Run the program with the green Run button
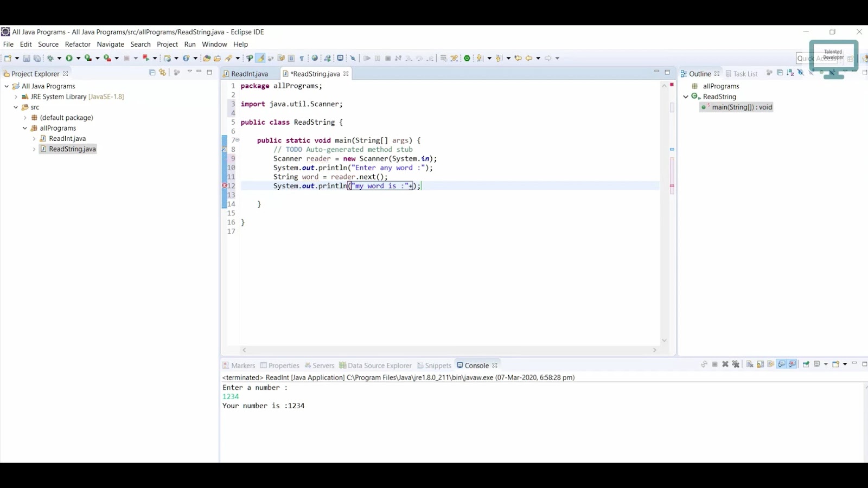868x488 pixels. tap(69, 58)
